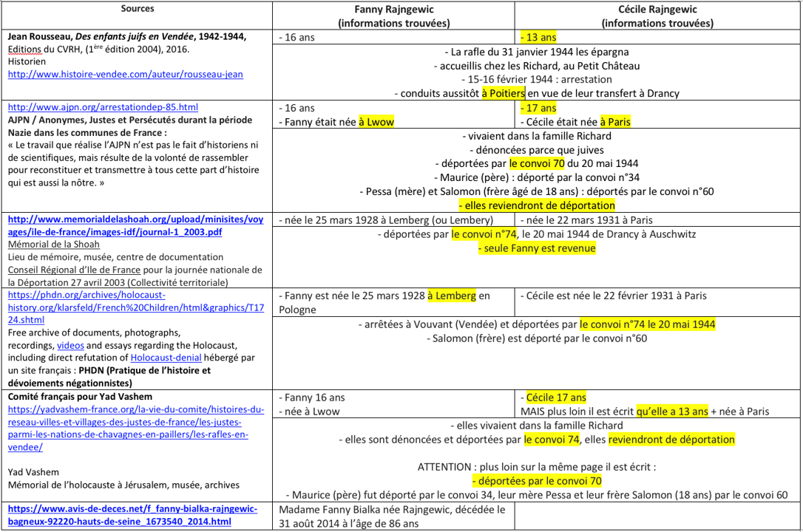Open the memorialdelashoah.org journal PDF link
Viewport: 803px width, 532px height.
[135, 226]
